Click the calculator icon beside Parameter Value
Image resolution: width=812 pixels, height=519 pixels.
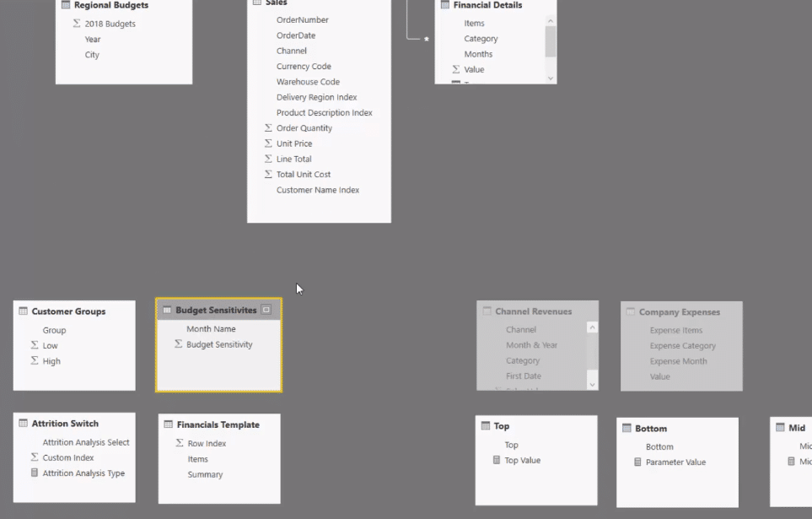click(638, 462)
